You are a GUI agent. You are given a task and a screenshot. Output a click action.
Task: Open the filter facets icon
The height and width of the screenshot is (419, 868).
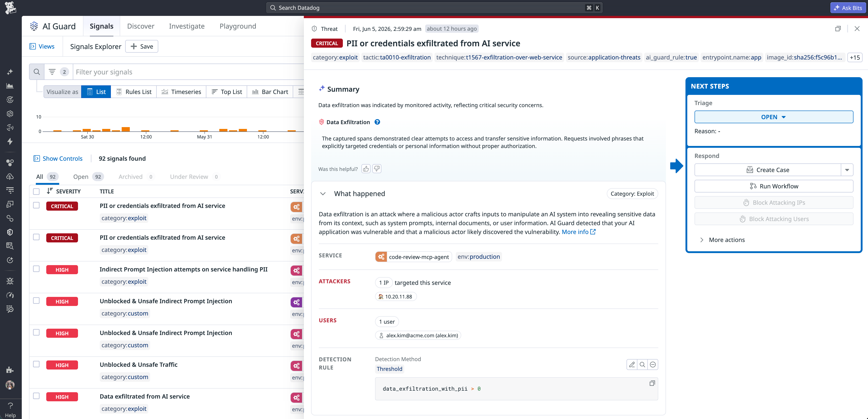click(x=52, y=72)
